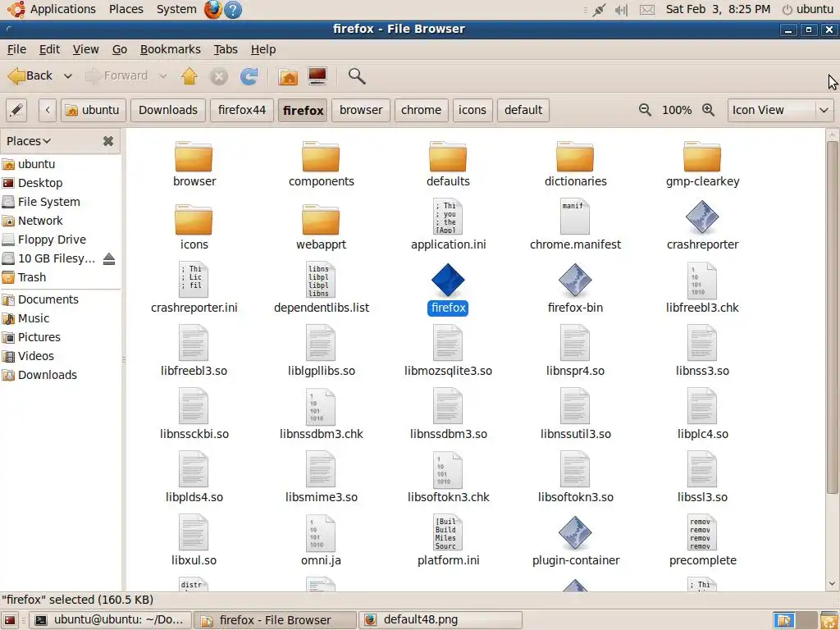Open the Help launcher in top panel
The height and width of the screenshot is (630, 840).
coord(232,9)
